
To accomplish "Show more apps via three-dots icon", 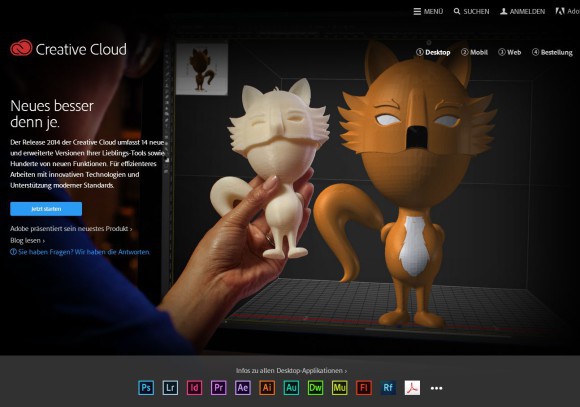I will [x=436, y=388].
